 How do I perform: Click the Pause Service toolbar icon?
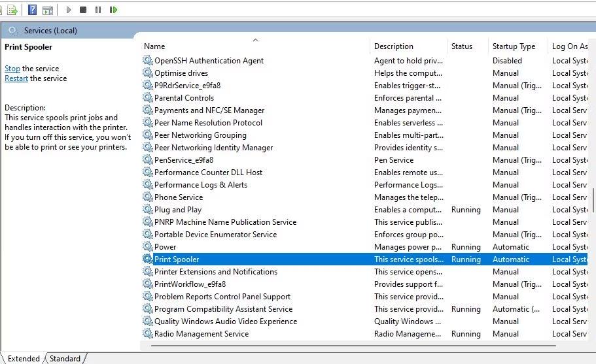98,10
